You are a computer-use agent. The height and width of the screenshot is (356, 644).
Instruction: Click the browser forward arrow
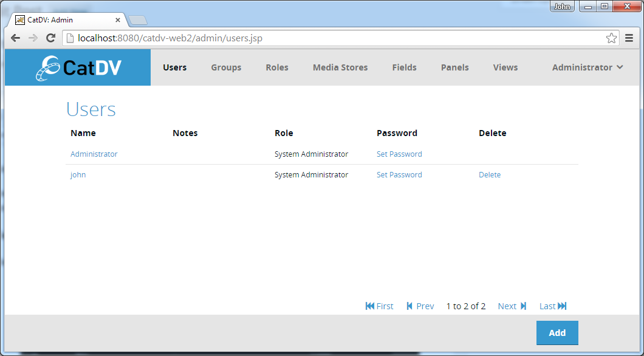coord(33,38)
